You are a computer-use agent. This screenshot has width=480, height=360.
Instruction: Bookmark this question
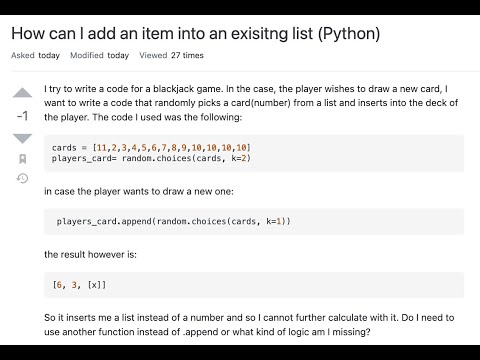[22, 159]
